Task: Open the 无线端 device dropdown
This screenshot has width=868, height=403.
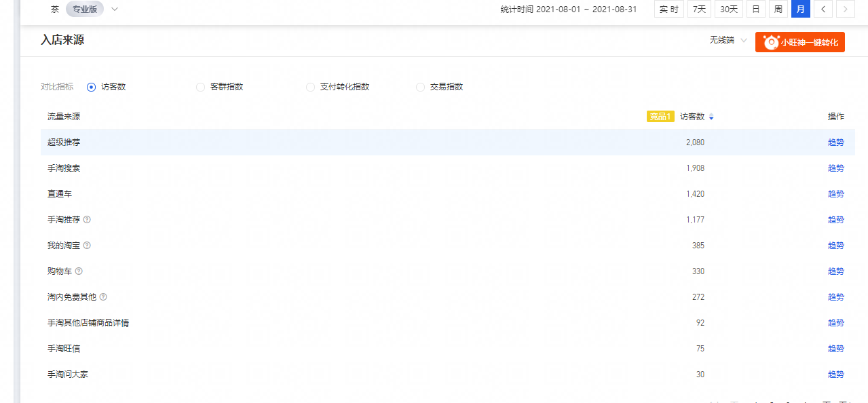Action: click(x=728, y=41)
